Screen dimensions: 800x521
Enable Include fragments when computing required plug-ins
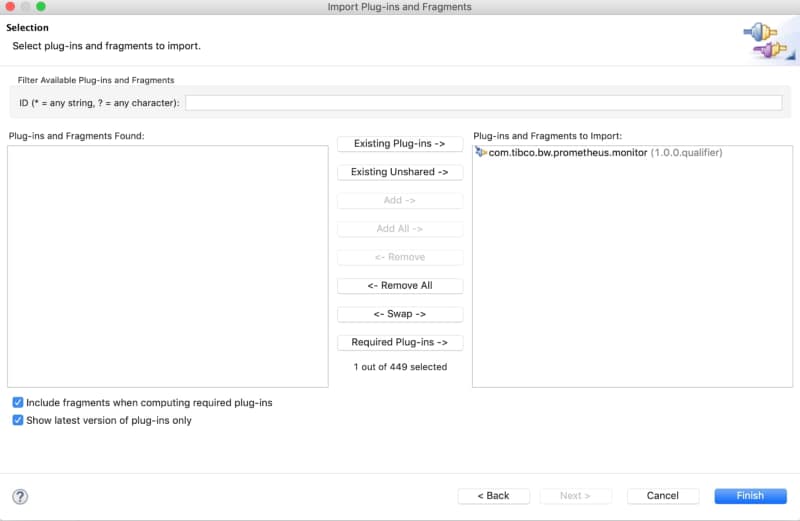pyautogui.click(x=18, y=402)
